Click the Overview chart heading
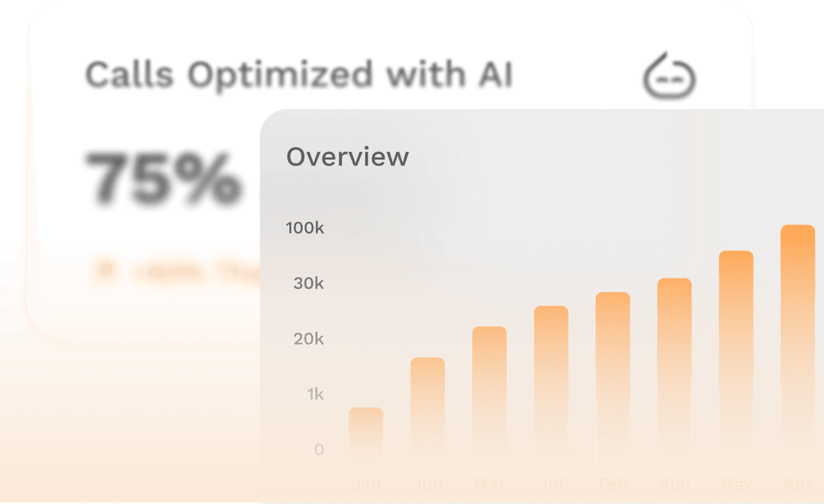Screen dimensions: 824x504 click(x=347, y=157)
